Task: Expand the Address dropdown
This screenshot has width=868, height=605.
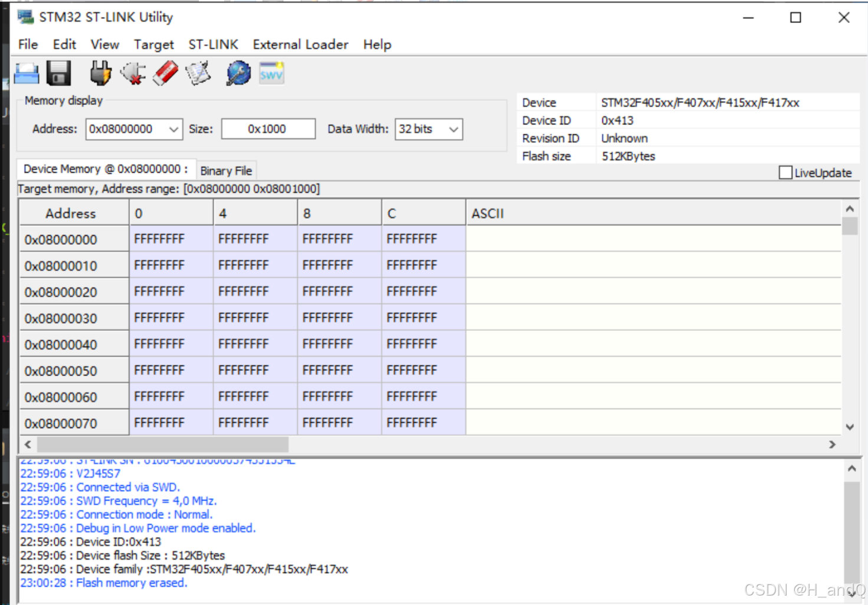Action: tap(173, 129)
